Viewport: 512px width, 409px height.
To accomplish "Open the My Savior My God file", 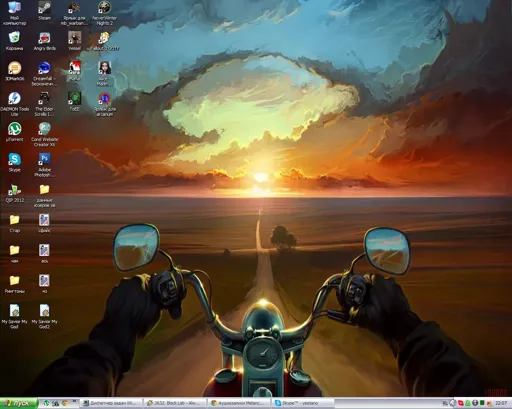I will (14, 317).
